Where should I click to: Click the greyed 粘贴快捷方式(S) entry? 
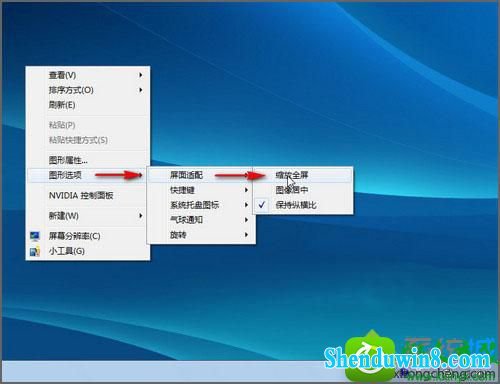tap(87, 140)
